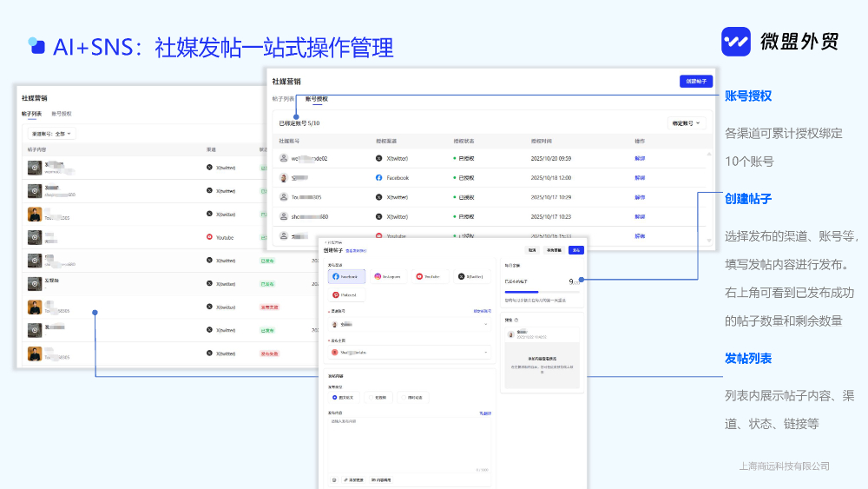Select the Instagram publishing channel
This screenshot has width=868, height=489.
coord(389,276)
